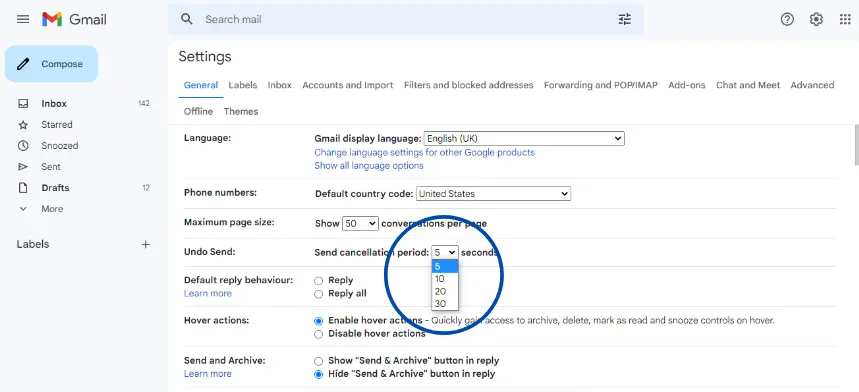Open the Support help icon
The image size is (859, 392).
point(787,19)
